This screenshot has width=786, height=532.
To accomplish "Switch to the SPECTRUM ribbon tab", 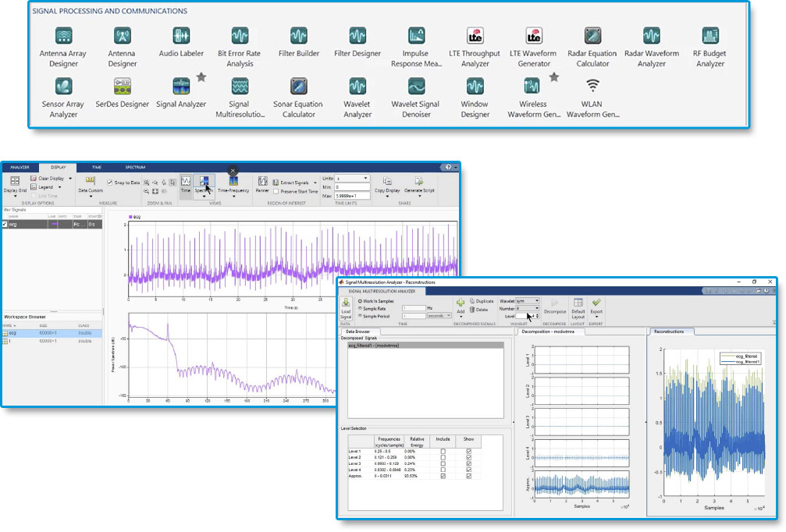I will point(135,167).
